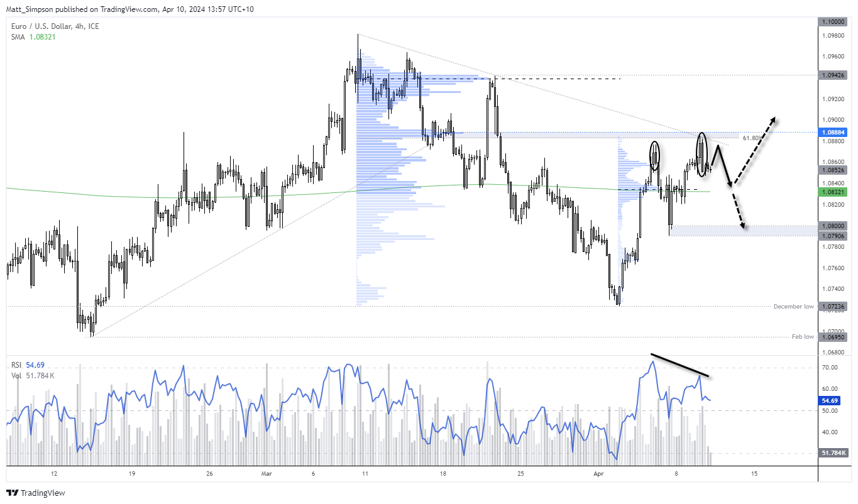
Task: Click the 61.80% Fibonacci level label
Action: (753, 138)
